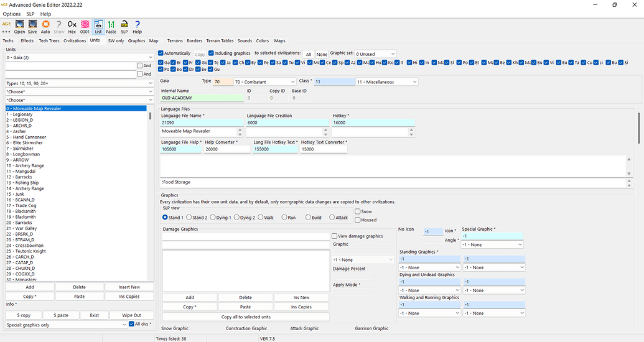644x342 pixels.
Task: Click the Internal Name field OLD-ACADEMY
Action: point(202,98)
